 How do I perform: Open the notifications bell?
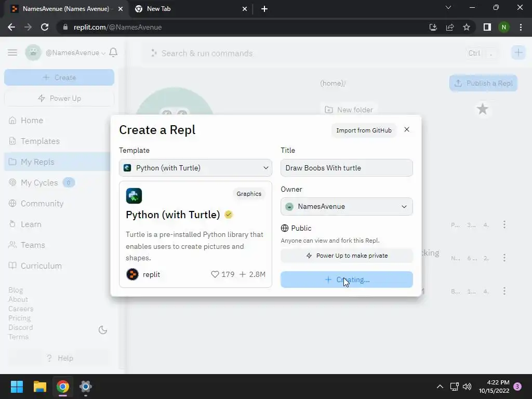click(x=113, y=52)
